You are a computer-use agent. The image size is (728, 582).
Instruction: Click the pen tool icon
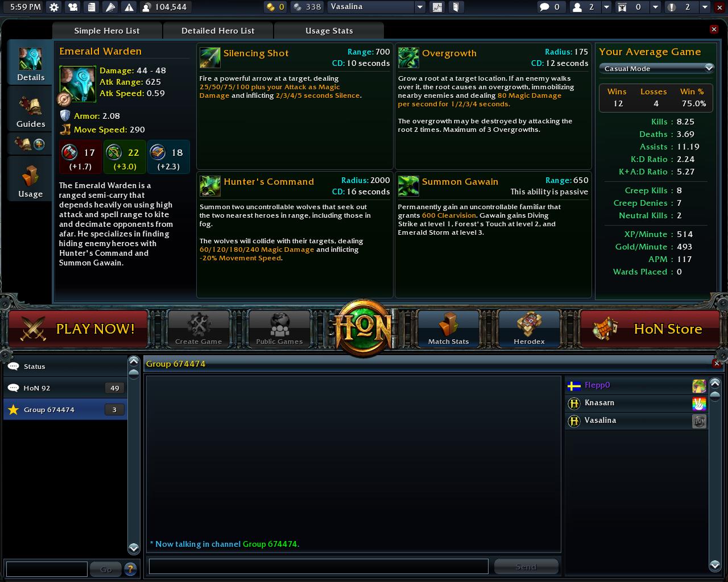110,7
